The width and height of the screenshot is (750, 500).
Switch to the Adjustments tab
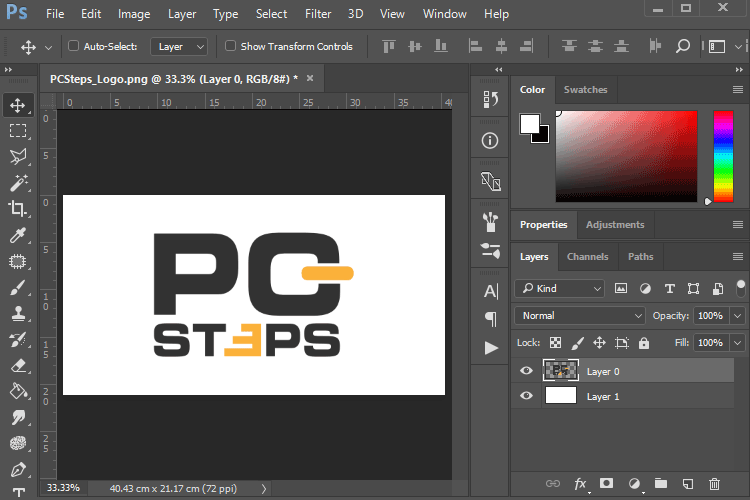(x=615, y=225)
